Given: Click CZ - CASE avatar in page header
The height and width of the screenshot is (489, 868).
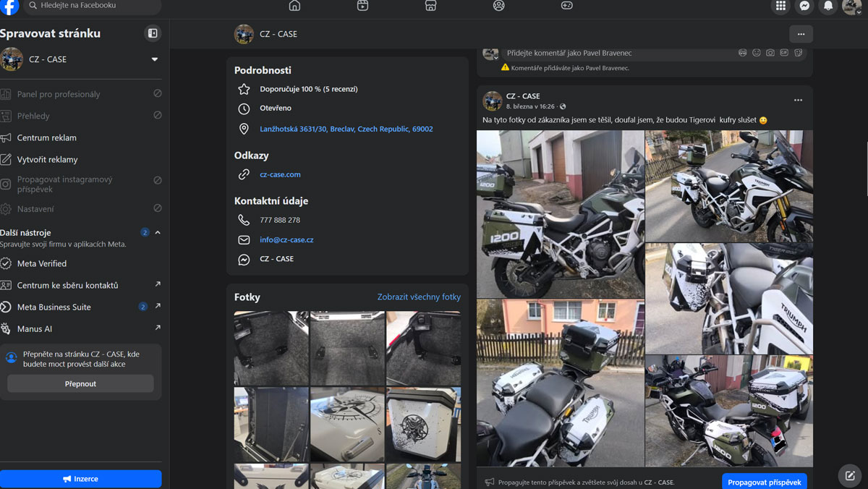Looking at the screenshot, I should coord(244,34).
